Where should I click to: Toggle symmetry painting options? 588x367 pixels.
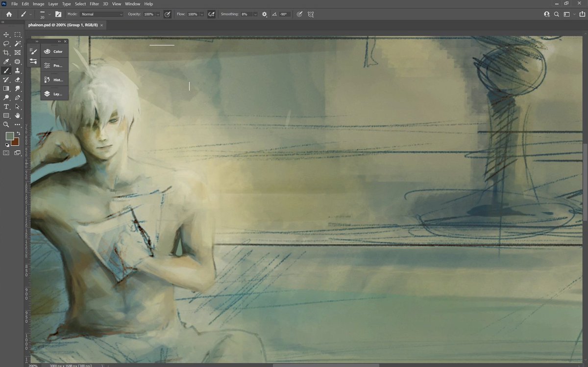(311, 14)
